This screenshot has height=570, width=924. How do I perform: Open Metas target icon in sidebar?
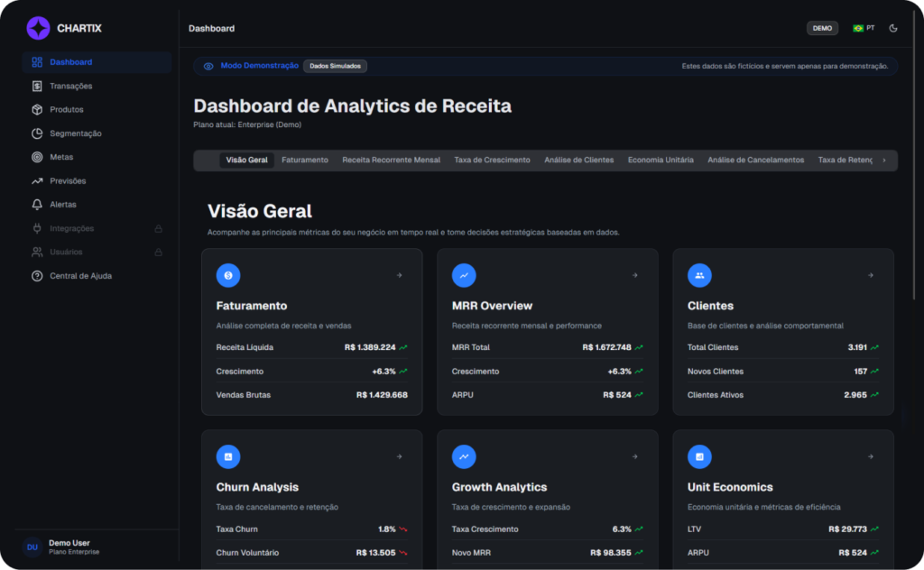(x=37, y=157)
